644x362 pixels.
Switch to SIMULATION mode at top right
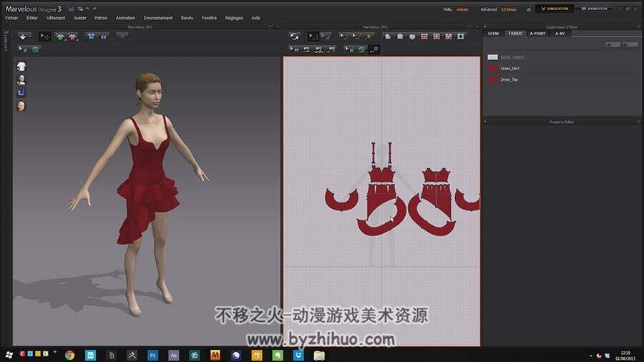[555, 9]
